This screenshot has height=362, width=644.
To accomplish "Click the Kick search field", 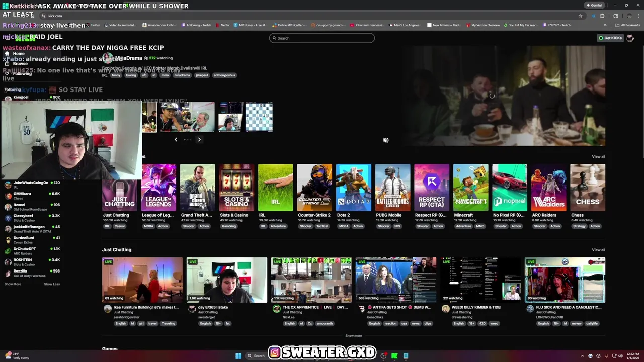I will click(x=322, y=38).
